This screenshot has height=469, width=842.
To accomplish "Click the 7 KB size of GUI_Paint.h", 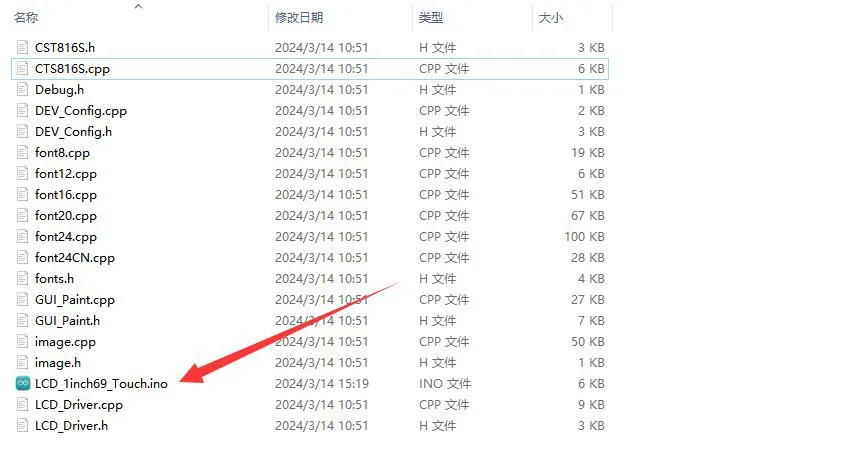I will (x=591, y=321).
